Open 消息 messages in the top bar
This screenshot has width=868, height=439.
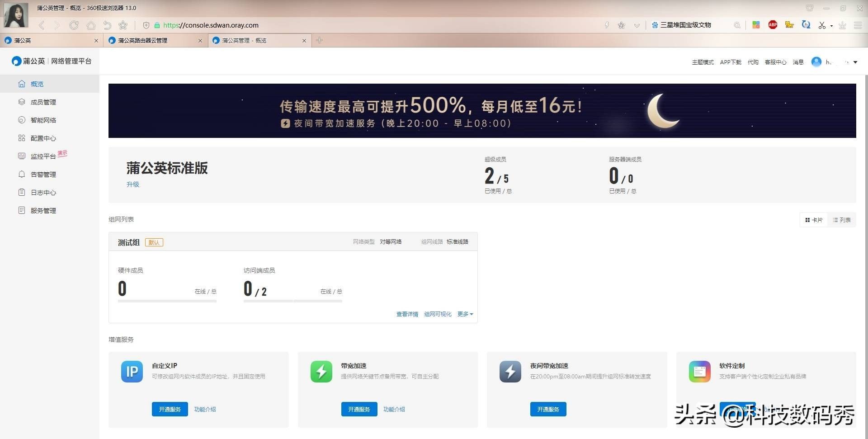click(798, 62)
